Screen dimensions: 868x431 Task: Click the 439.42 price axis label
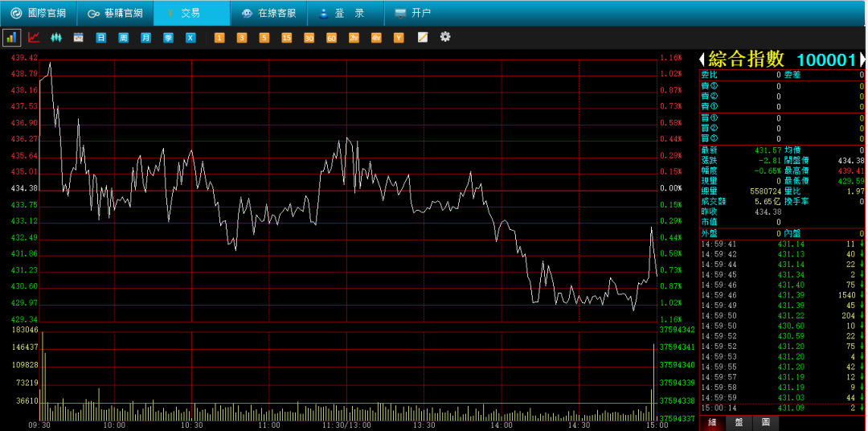click(x=24, y=58)
